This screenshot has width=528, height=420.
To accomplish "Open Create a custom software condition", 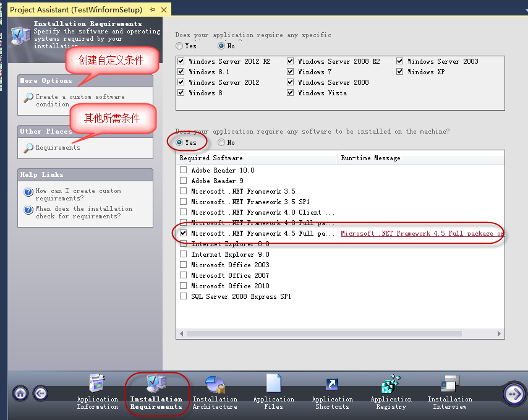I will (x=80, y=100).
